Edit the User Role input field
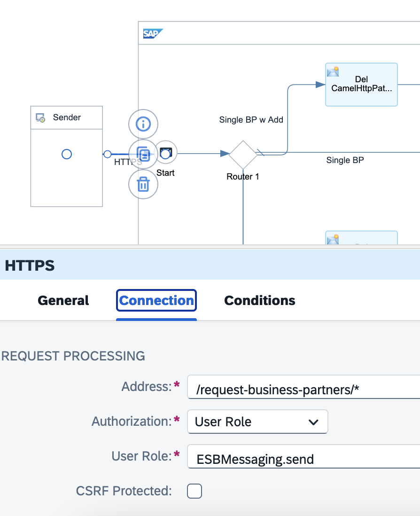420x516 pixels. click(303, 456)
